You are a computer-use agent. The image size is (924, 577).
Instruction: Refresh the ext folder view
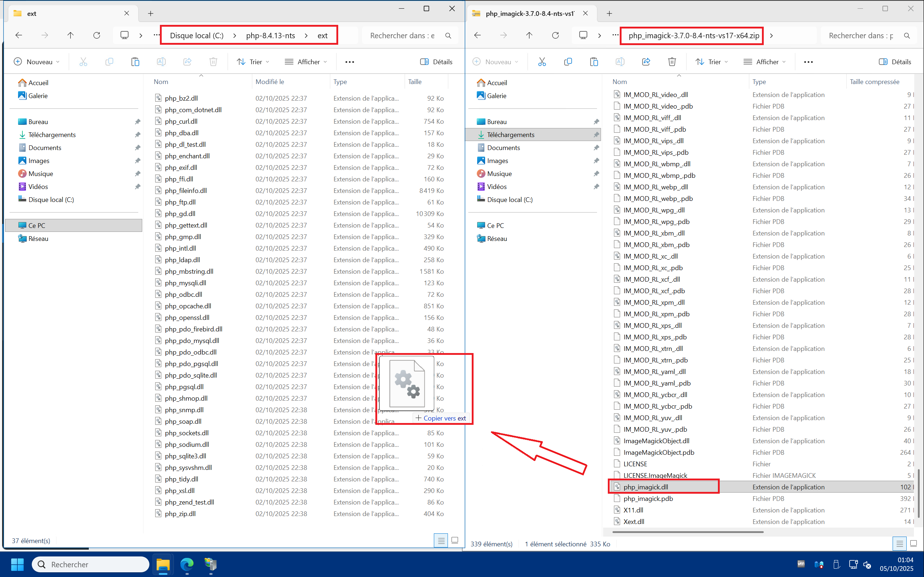tap(97, 35)
